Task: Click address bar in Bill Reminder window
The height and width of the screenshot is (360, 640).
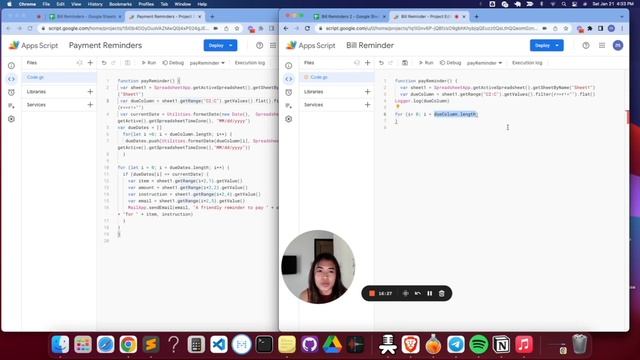Action: pyautogui.click(x=431, y=29)
